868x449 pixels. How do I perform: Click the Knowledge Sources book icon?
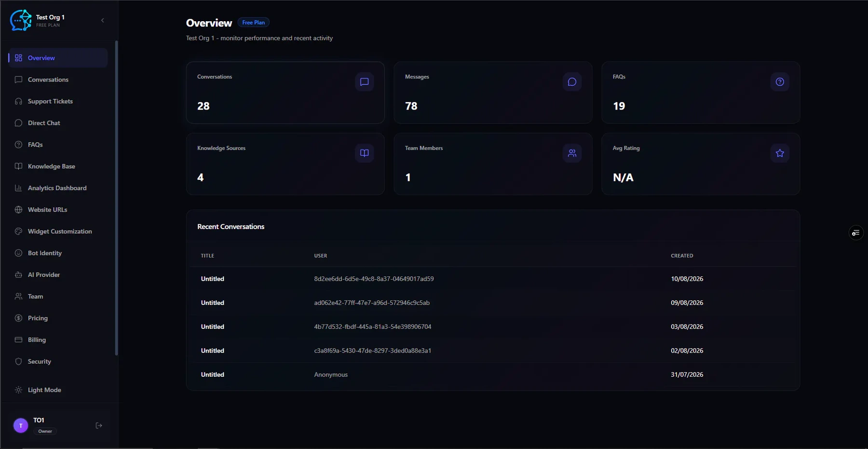coord(365,153)
